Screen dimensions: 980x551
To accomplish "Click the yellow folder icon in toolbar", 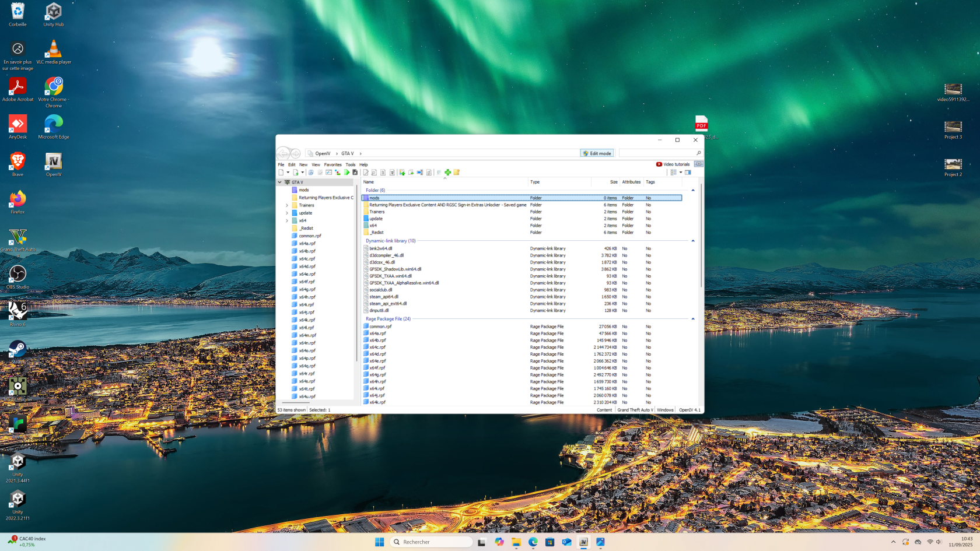I will point(457,173).
